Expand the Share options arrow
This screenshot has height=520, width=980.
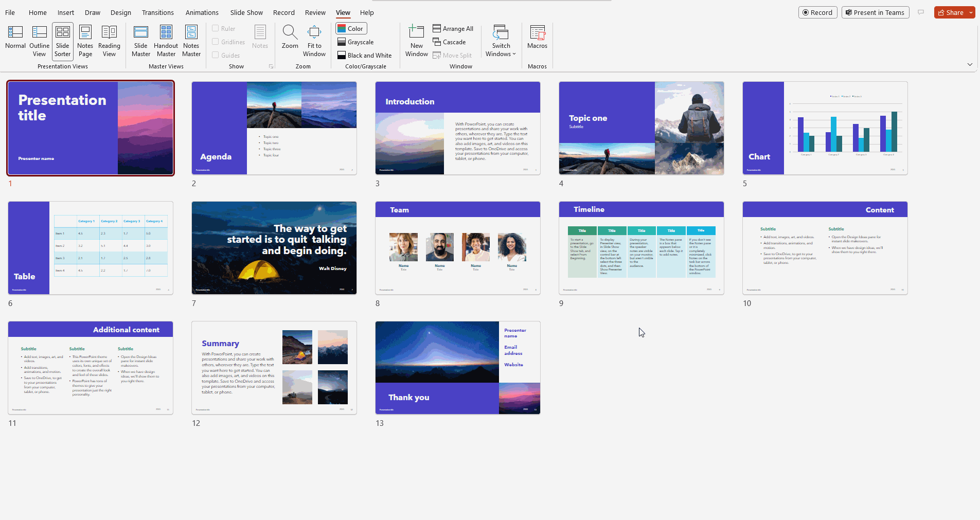(971, 12)
